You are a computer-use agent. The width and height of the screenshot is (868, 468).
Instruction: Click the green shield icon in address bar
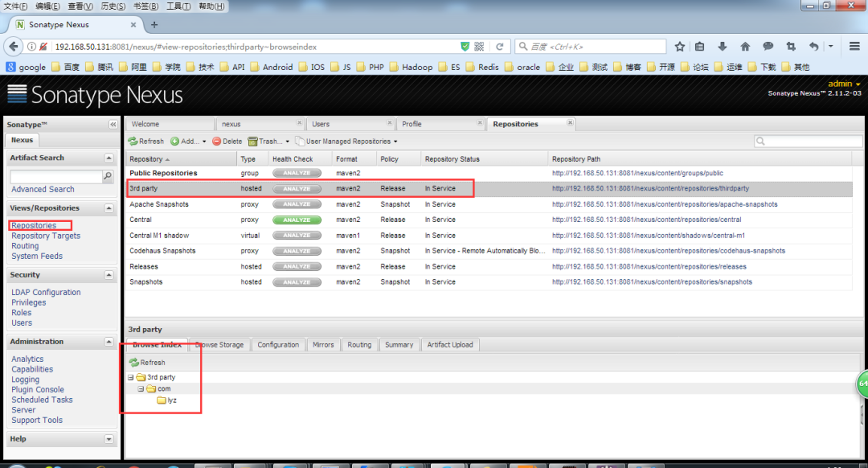(465, 46)
